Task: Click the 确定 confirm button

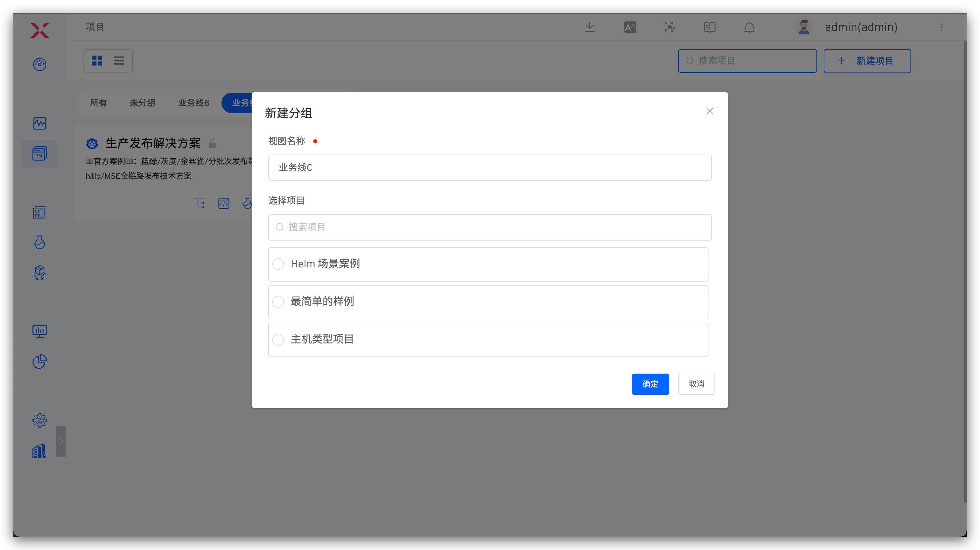Action: pyautogui.click(x=650, y=384)
